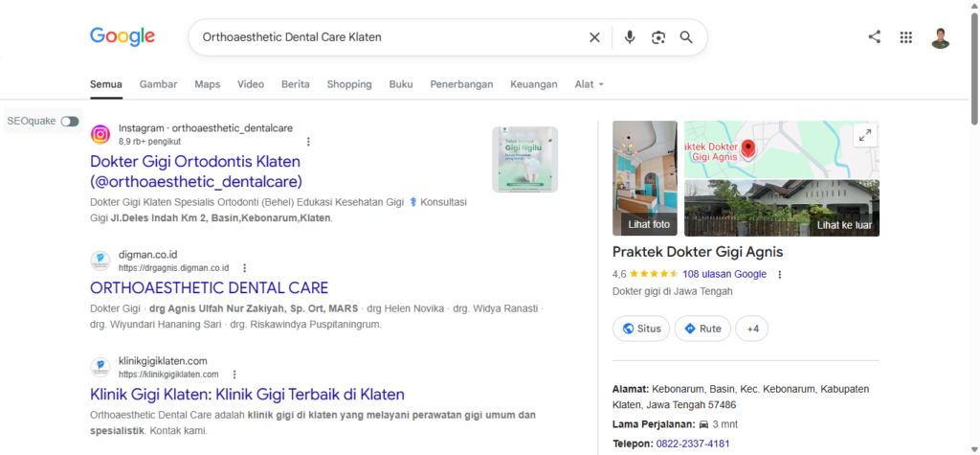Click the Situs website button
This screenshot has width=980, height=455.
[x=641, y=329]
